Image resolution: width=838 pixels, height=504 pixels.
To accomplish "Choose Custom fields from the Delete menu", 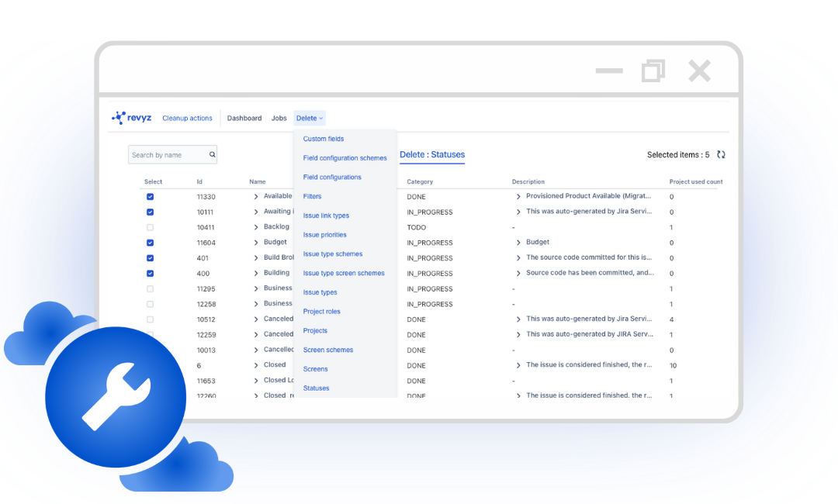I will pyautogui.click(x=324, y=139).
